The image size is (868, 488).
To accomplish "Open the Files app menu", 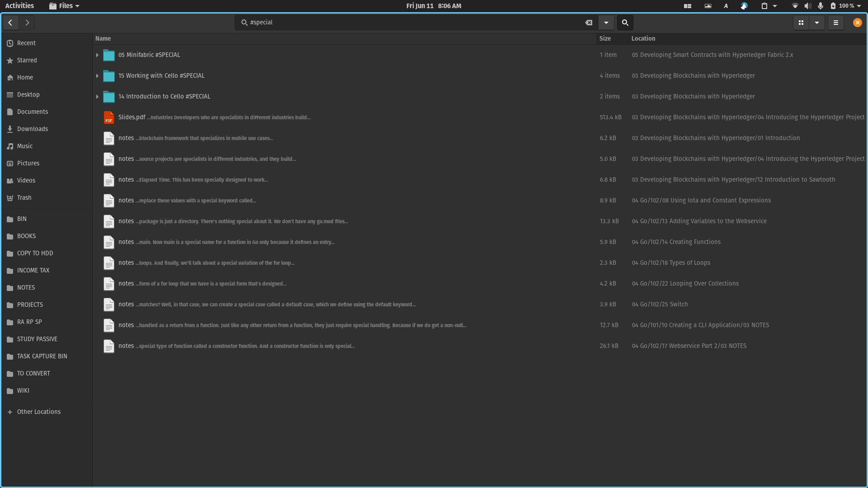I will (64, 6).
